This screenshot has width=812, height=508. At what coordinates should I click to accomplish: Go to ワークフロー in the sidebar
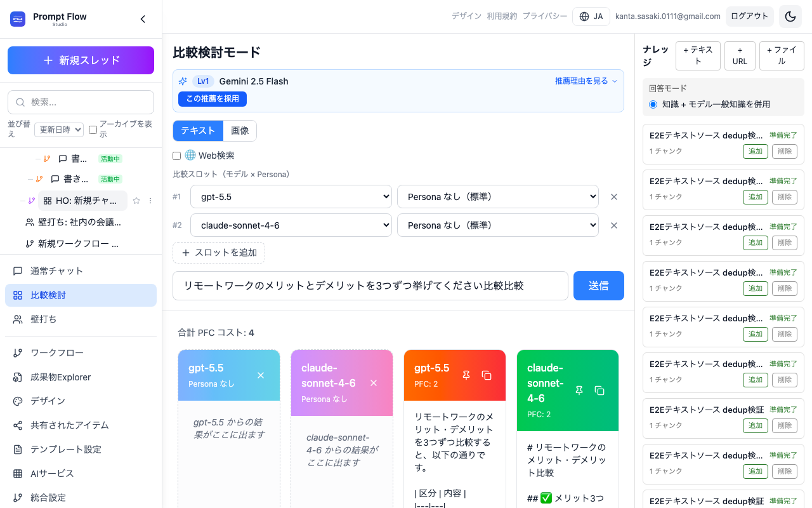[81, 353]
